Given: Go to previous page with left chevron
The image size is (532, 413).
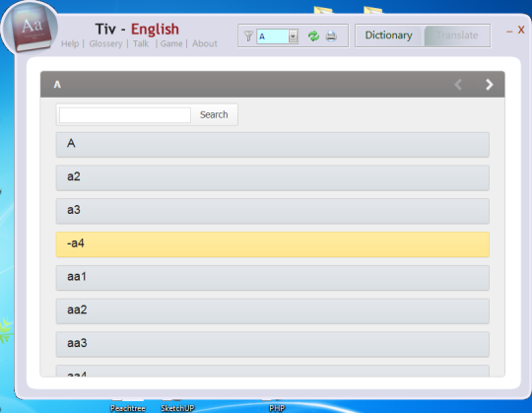Looking at the screenshot, I should (x=458, y=85).
